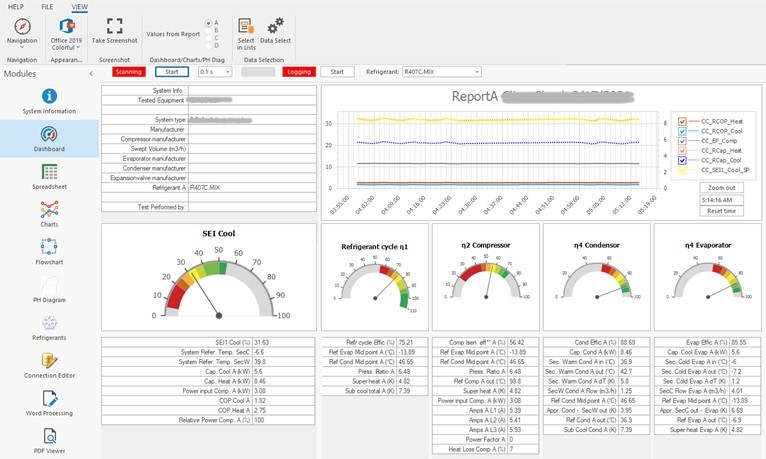Toggle the CC_RCap_Cool series checkbox
Screen dimensions: 766x459
coord(682,161)
